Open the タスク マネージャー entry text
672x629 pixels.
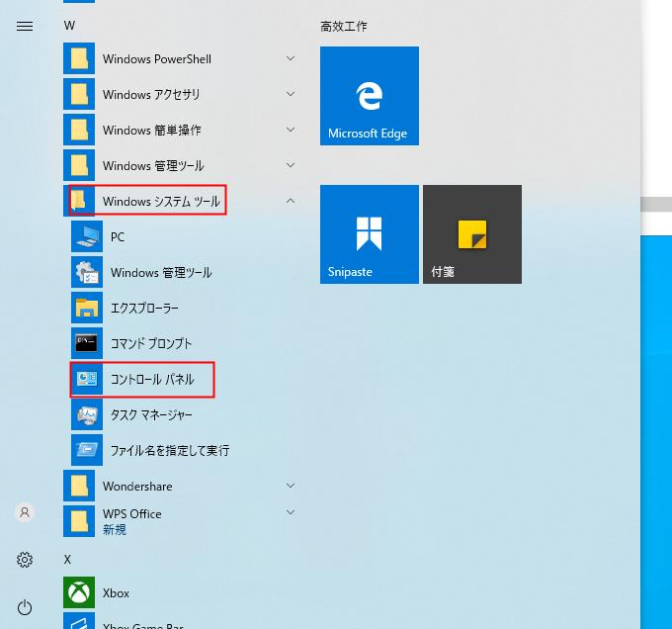tap(151, 414)
